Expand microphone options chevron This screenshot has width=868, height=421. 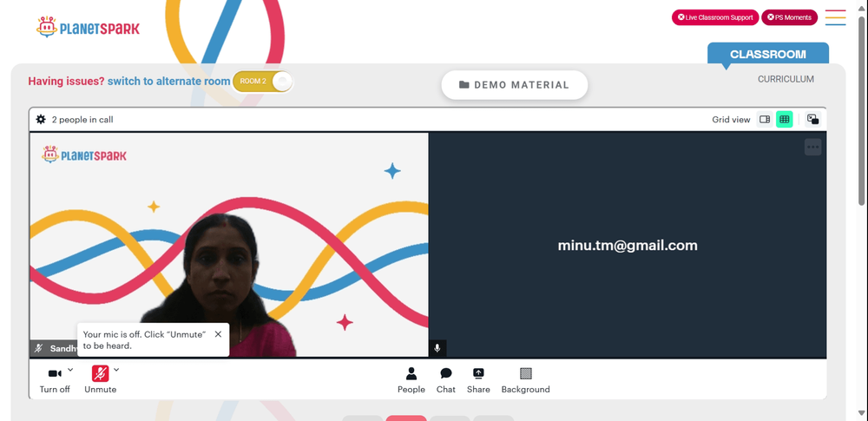click(x=116, y=370)
